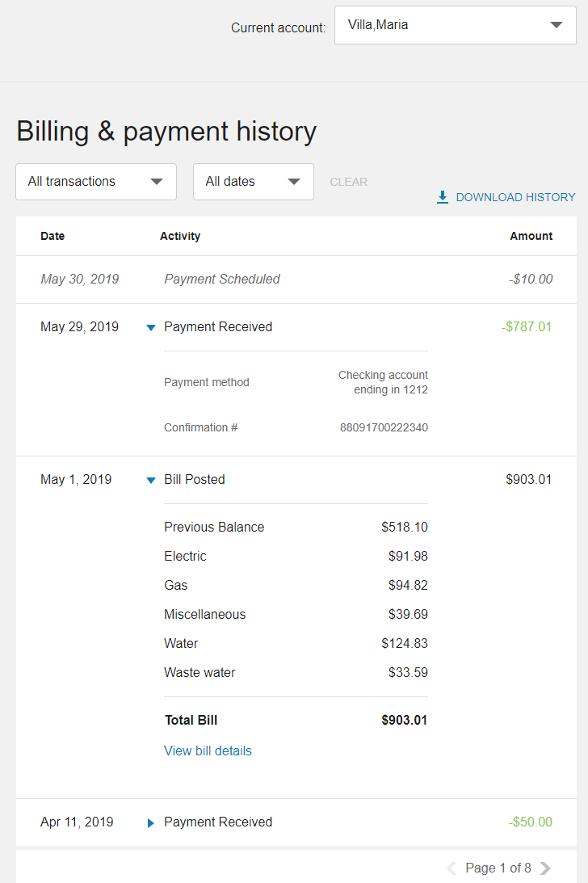This screenshot has width=588, height=883.
Task: Select the May 30 Payment Scheduled row
Action: click(x=222, y=280)
